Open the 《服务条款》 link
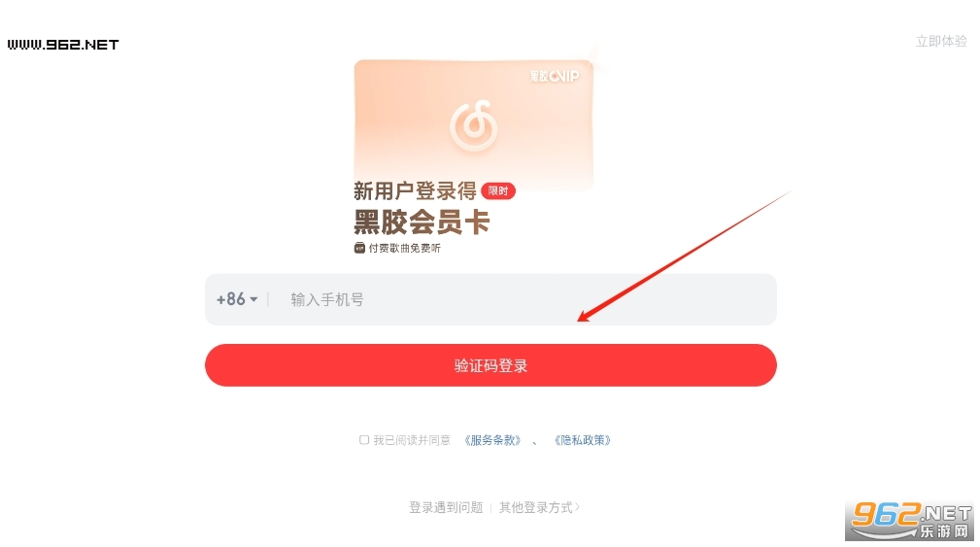980x547 pixels. point(492,440)
